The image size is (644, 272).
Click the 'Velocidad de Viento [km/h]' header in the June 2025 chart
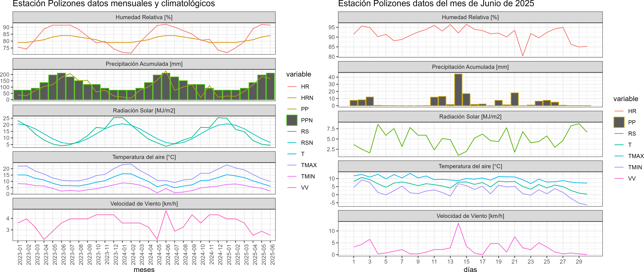pyautogui.click(x=470, y=216)
